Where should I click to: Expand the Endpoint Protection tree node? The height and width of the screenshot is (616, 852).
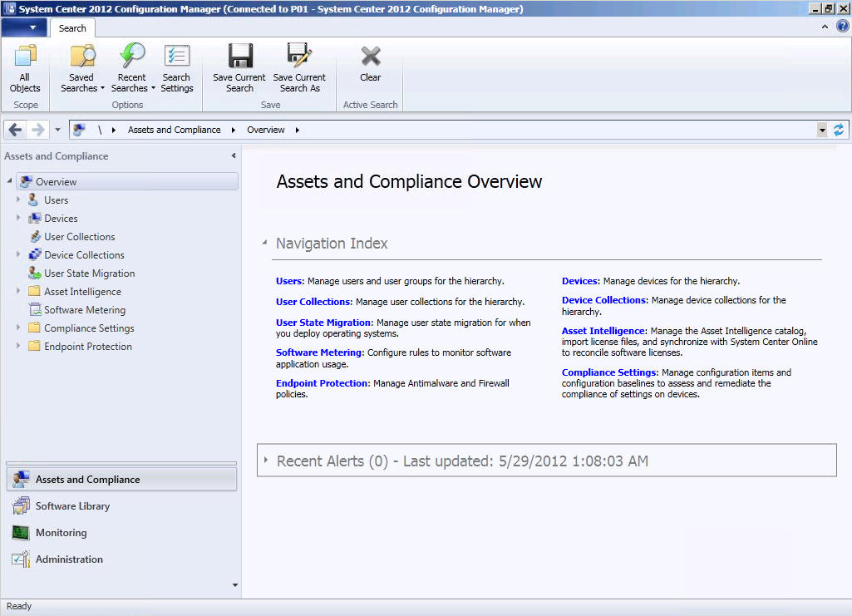tap(18, 346)
